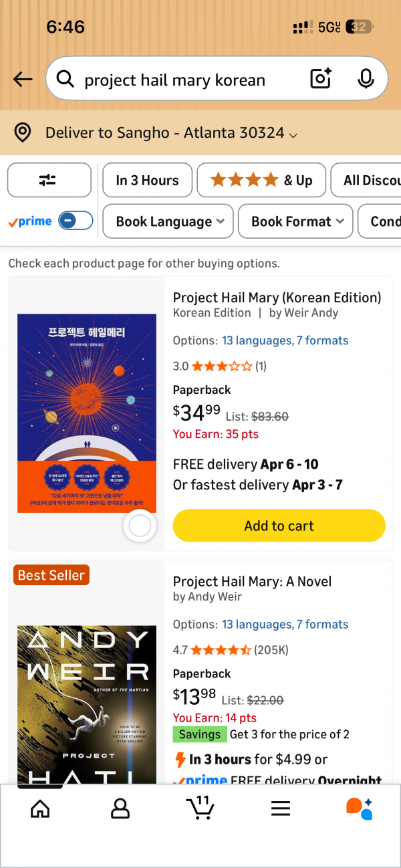Open the hamburger menu icon
Screen dimensions: 401x868
(x=281, y=809)
